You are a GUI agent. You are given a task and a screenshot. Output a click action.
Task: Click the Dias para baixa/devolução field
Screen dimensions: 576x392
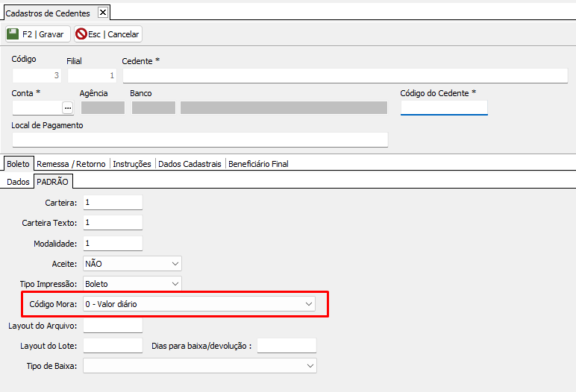(x=287, y=346)
